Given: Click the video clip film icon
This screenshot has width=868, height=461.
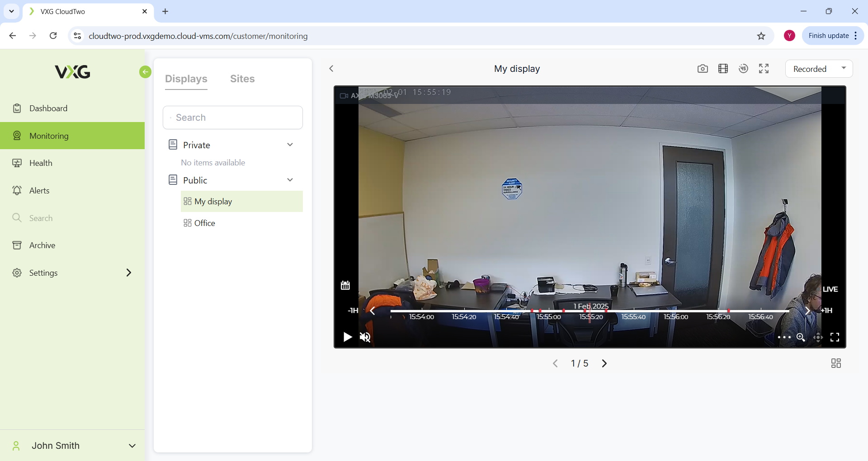Looking at the screenshot, I should [x=723, y=69].
